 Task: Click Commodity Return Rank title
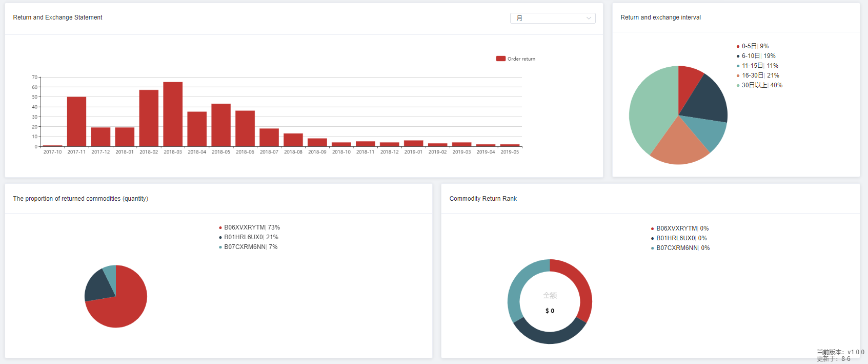pos(483,199)
